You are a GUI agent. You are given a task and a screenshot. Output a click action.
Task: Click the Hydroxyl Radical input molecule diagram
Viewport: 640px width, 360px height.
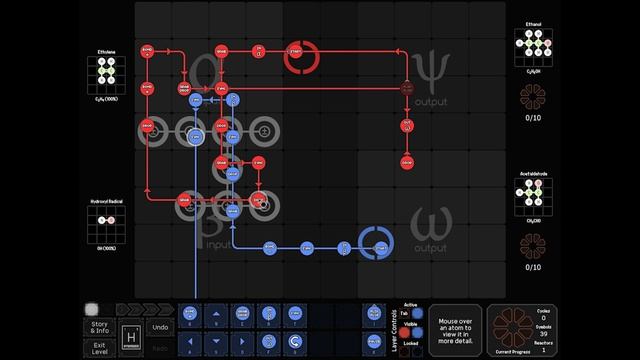[x=107, y=225]
